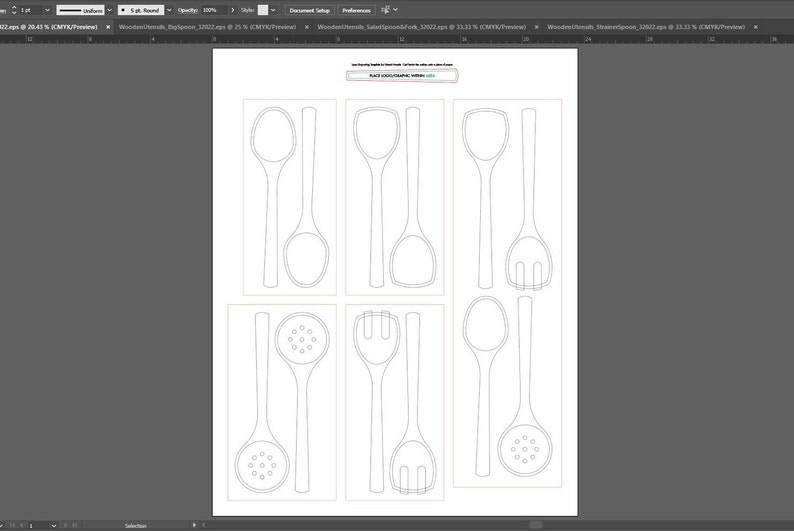
Task: Expand the opacity slider arrow
Action: click(x=232, y=10)
